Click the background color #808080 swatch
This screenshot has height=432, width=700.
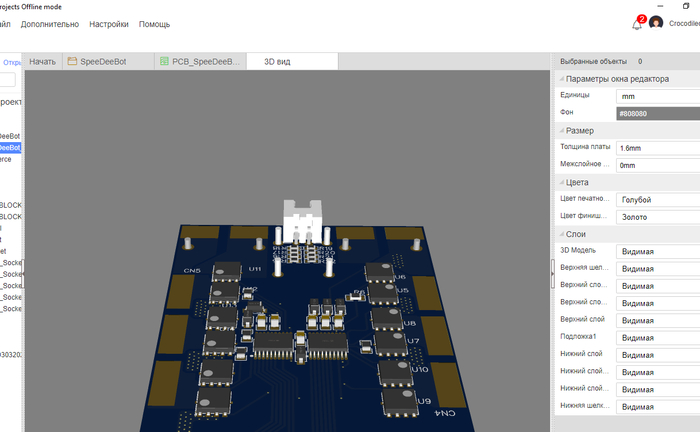[x=658, y=113]
